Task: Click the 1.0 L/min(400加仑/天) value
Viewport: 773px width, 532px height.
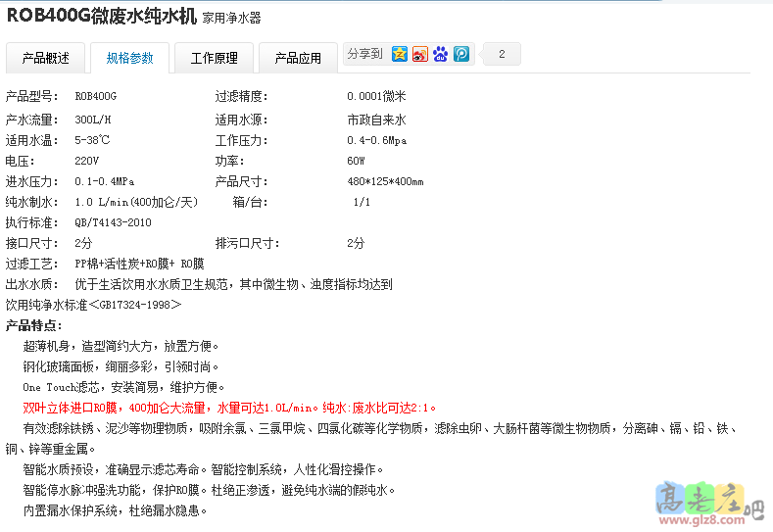Action: 136,202
